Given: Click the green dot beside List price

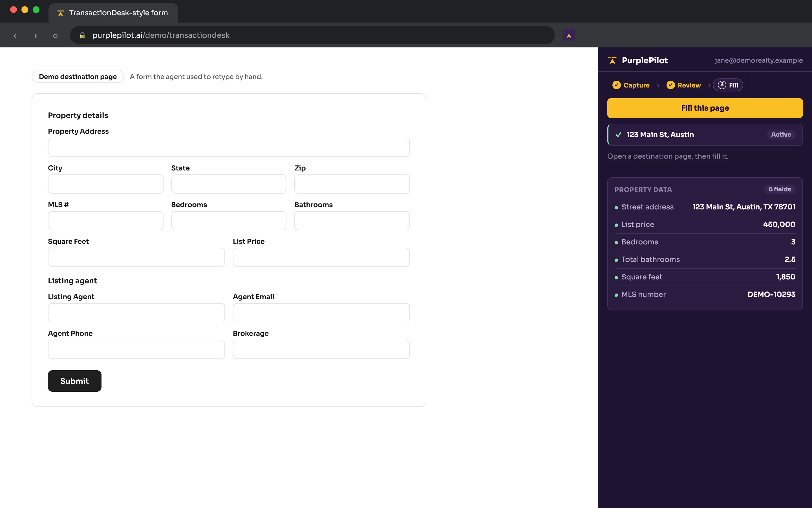Looking at the screenshot, I should pyautogui.click(x=616, y=225).
